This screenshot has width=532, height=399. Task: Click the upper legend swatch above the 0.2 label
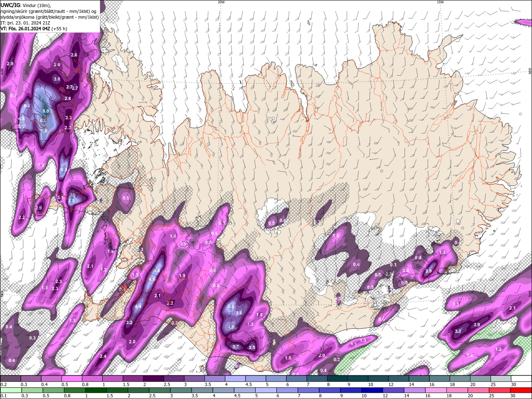point(10,379)
